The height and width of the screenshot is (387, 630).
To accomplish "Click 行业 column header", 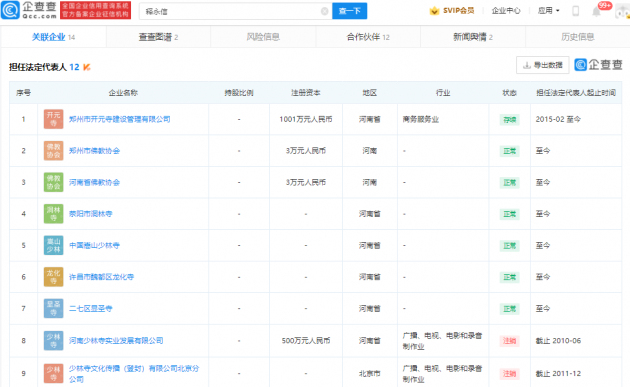I will tap(443, 92).
